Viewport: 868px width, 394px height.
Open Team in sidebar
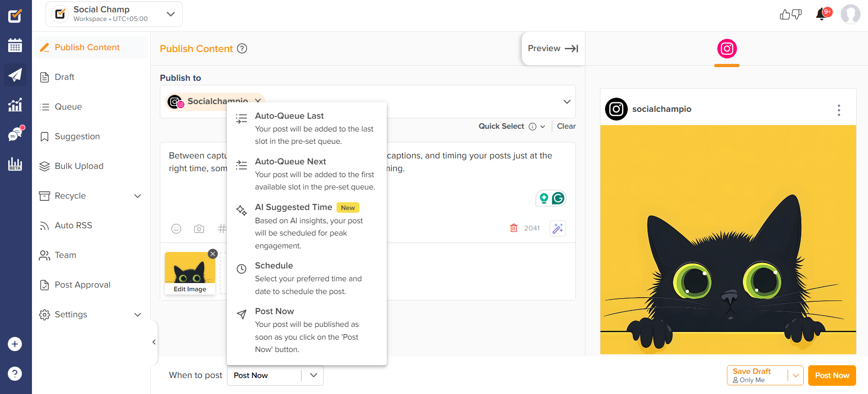[x=90, y=255]
